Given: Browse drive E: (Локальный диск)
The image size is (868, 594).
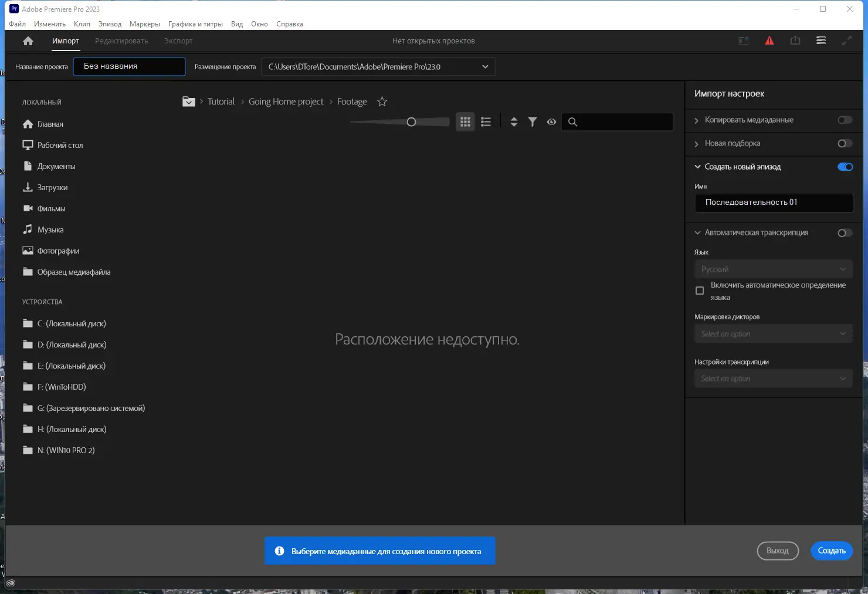Looking at the screenshot, I should (x=65, y=366).
